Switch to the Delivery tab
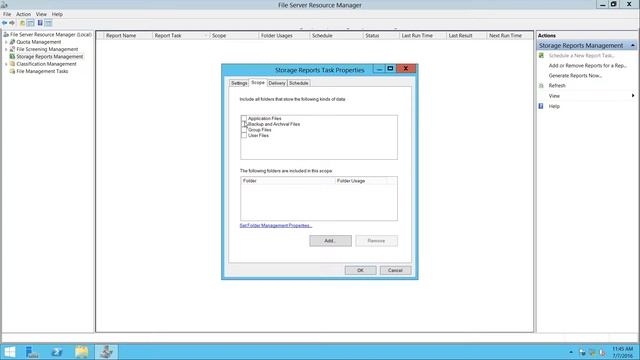Image resolution: width=640 pixels, height=360 pixels. click(x=277, y=83)
